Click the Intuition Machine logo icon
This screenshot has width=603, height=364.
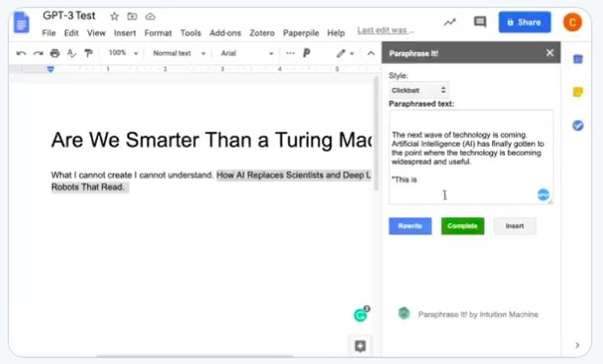point(404,314)
